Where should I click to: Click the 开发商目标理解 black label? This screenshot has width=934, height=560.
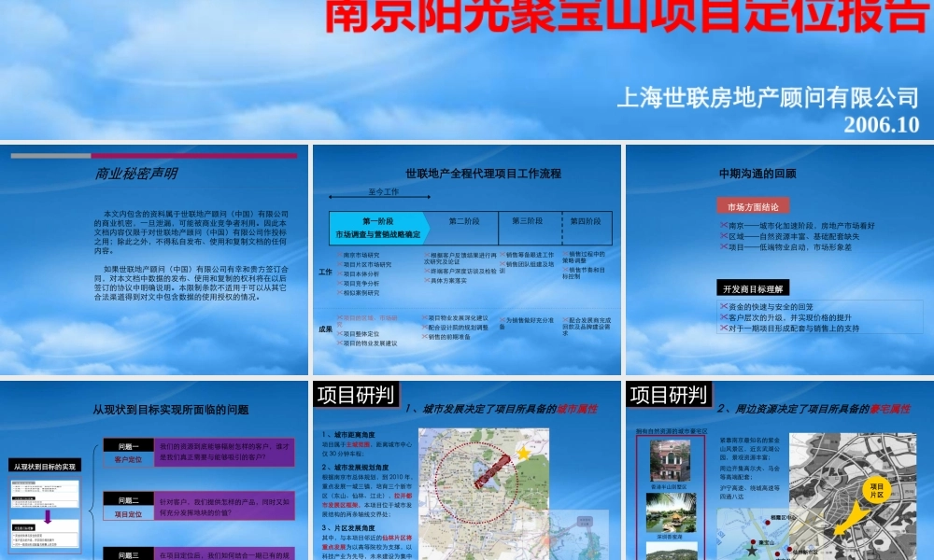(x=753, y=288)
